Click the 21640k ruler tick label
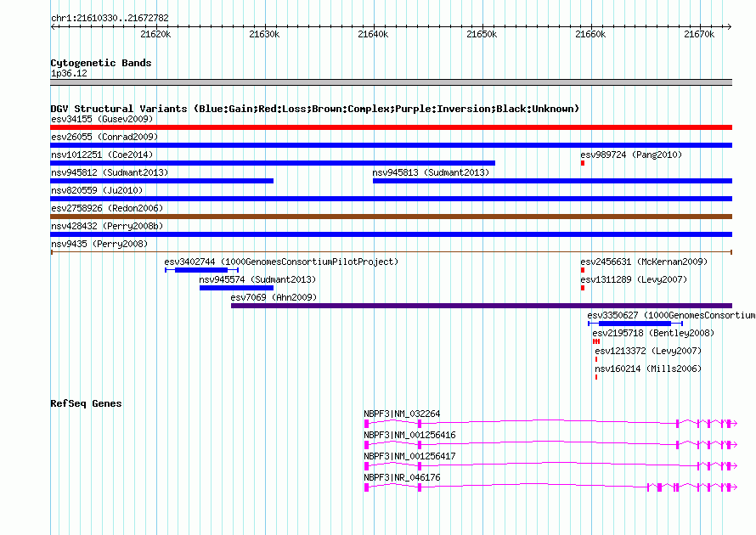Image resolution: width=756 pixels, height=535 pixels. (x=373, y=34)
